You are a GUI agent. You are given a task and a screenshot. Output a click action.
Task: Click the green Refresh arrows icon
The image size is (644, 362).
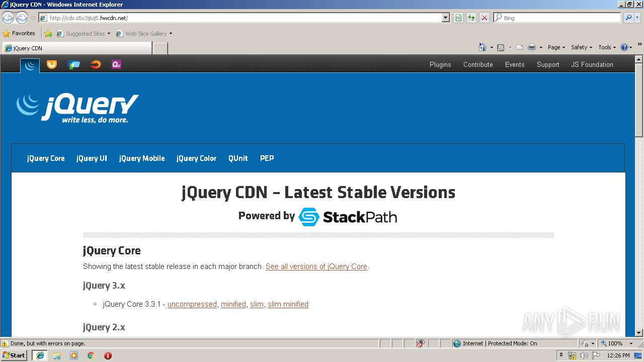click(x=471, y=18)
